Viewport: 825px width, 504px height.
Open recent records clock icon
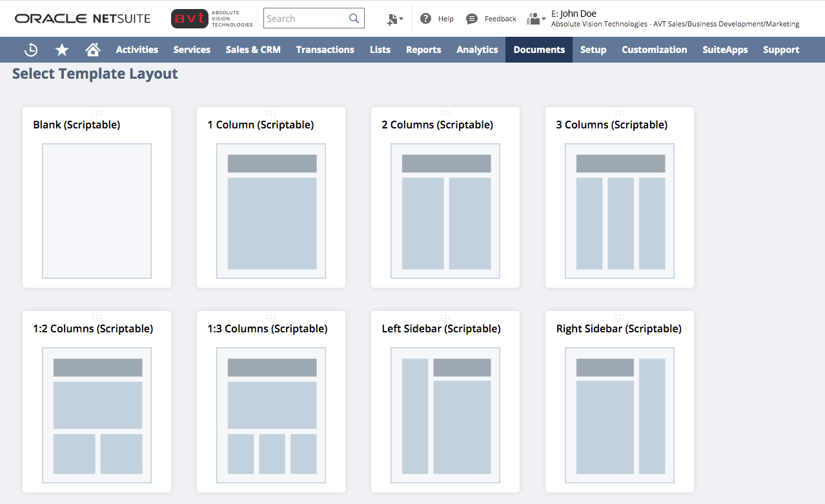tap(30, 50)
